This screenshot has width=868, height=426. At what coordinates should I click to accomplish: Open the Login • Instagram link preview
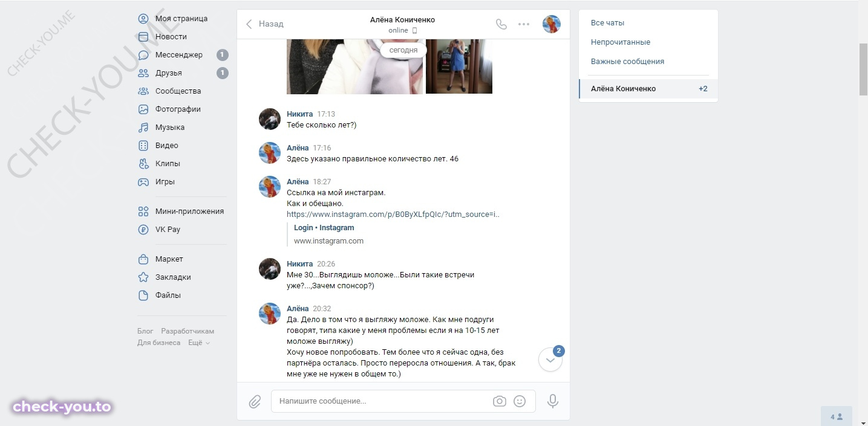(x=324, y=228)
